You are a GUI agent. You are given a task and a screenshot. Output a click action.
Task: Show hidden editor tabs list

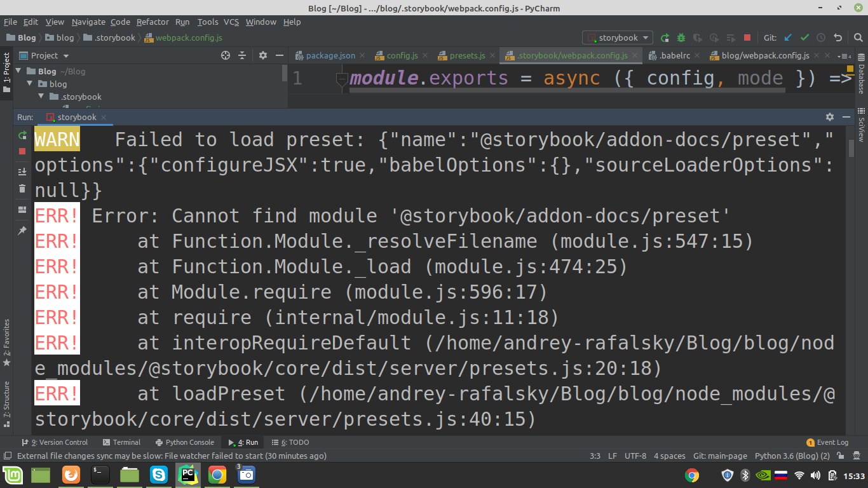pos(844,56)
